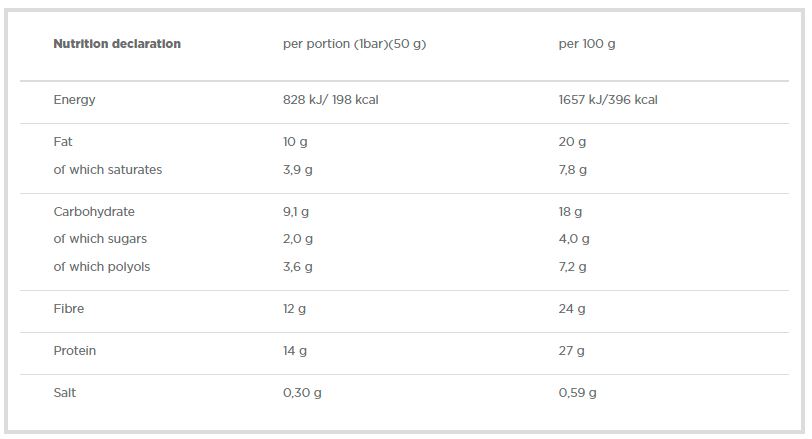Select the 24 g fibre value
The width and height of the screenshot is (812, 439).
coord(572,309)
